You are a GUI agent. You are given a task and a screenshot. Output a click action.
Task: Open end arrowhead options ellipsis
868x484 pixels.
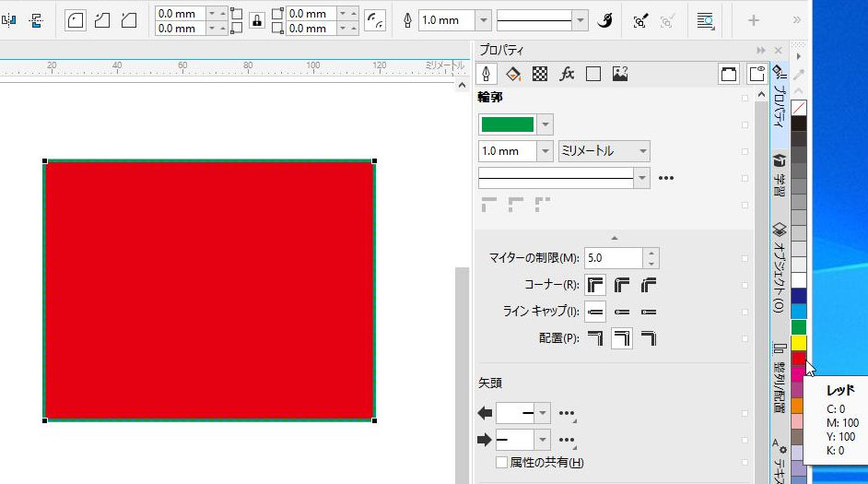(567, 441)
